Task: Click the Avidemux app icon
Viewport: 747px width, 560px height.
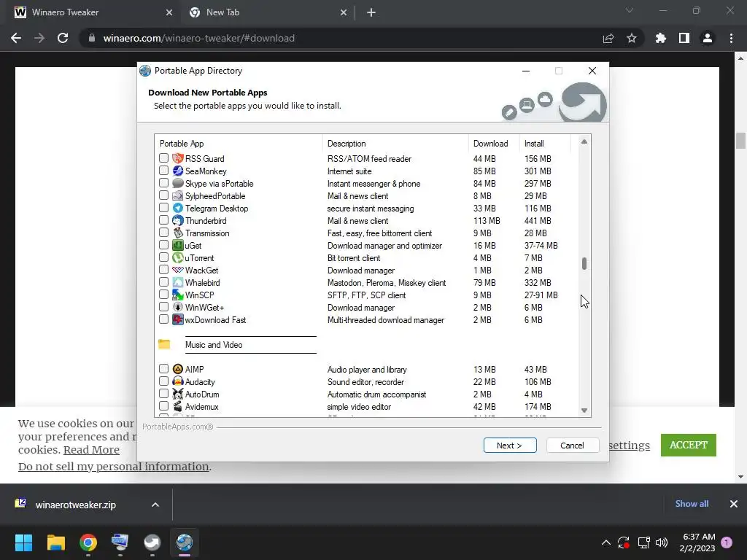Action: click(178, 405)
